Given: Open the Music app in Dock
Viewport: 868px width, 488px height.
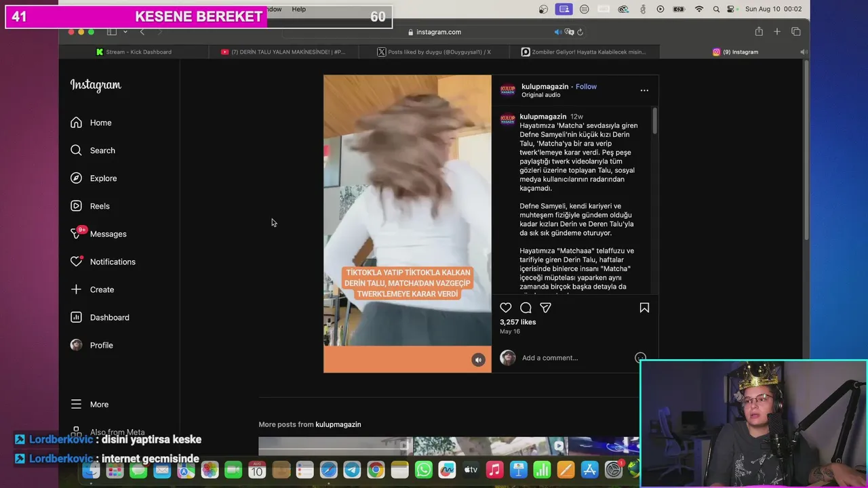Looking at the screenshot, I should tap(494, 470).
